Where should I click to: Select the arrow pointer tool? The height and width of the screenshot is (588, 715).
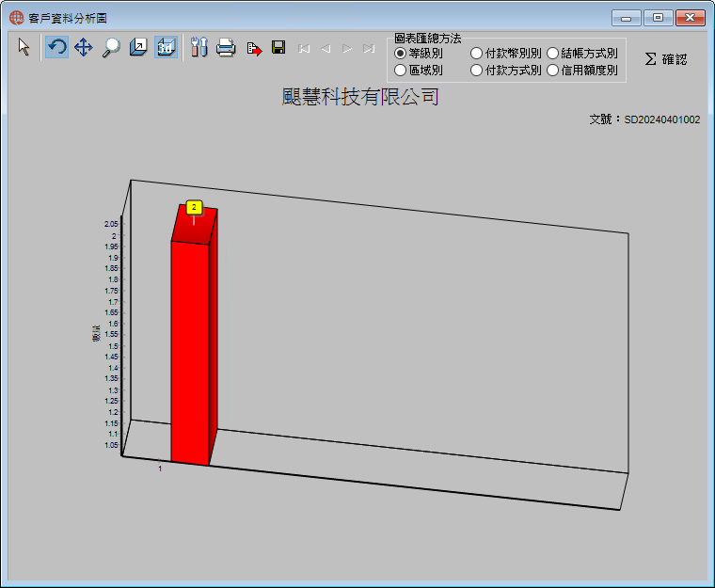click(24, 47)
